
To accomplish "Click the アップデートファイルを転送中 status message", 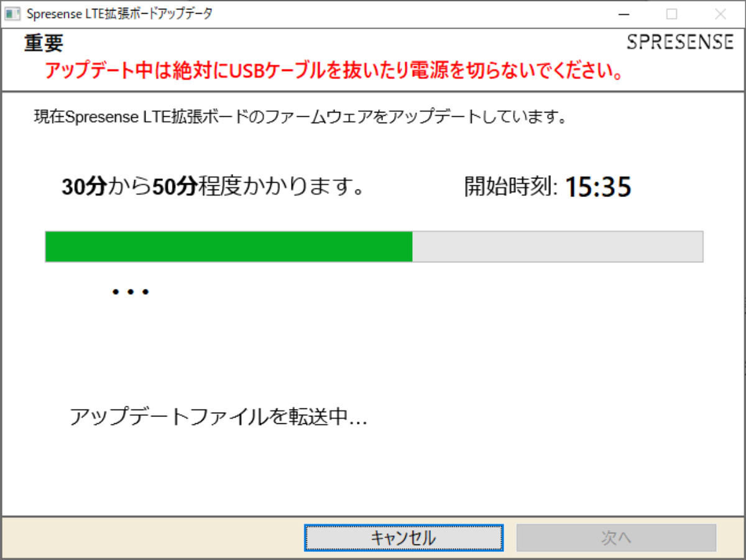I will (218, 416).
